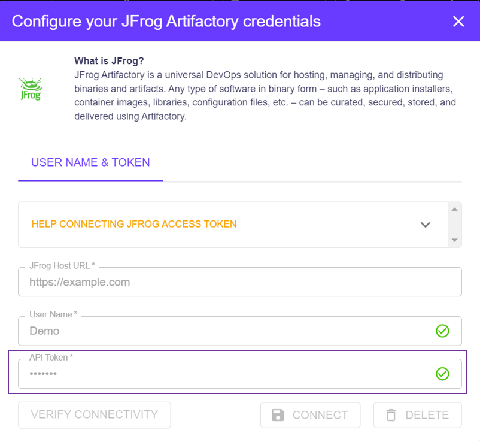Viewport: 480px width, 448px height.
Task: Click the dialog title text
Action: 166,22
